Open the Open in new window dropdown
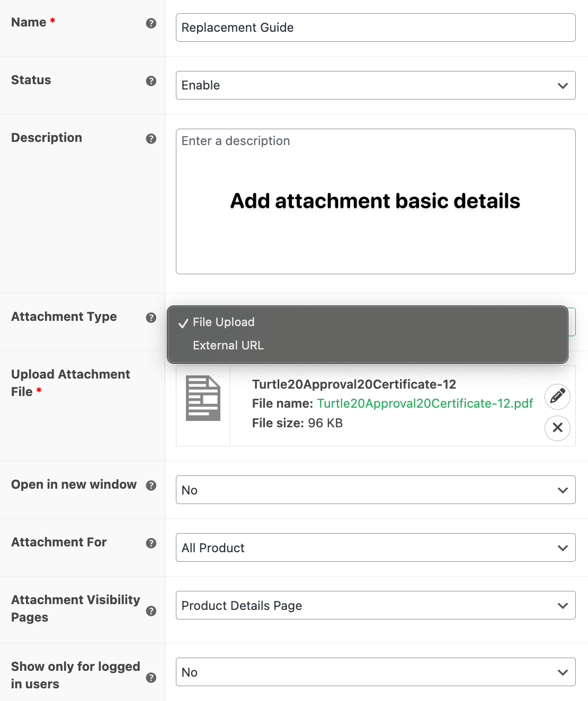The height and width of the screenshot is (701, 588). tap(376, 490)
